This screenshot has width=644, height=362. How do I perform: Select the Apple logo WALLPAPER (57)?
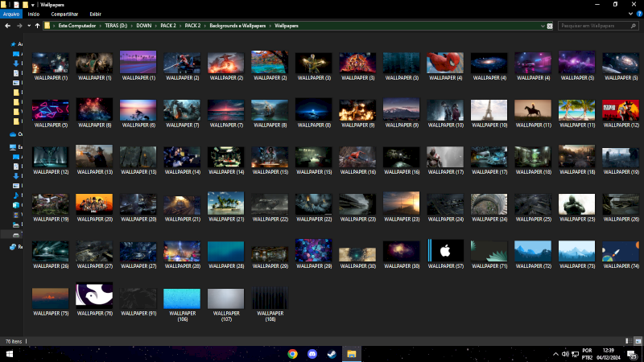tap(446, 250)
